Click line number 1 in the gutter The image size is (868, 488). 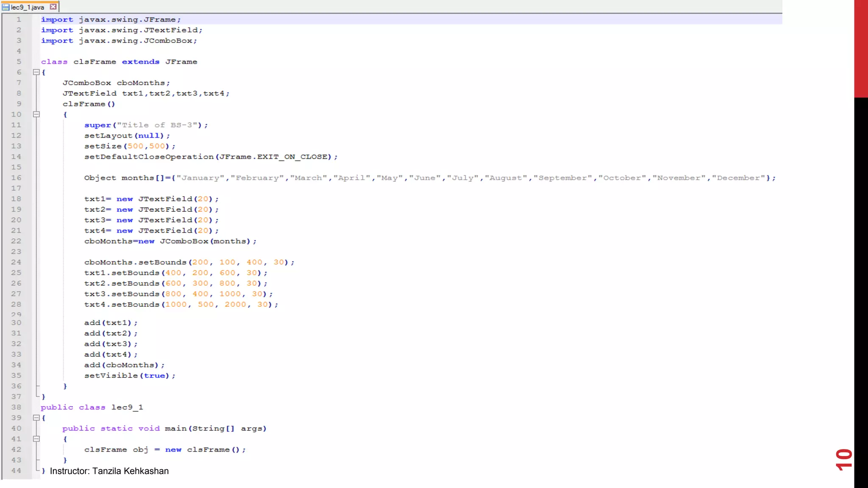point(19,19)
